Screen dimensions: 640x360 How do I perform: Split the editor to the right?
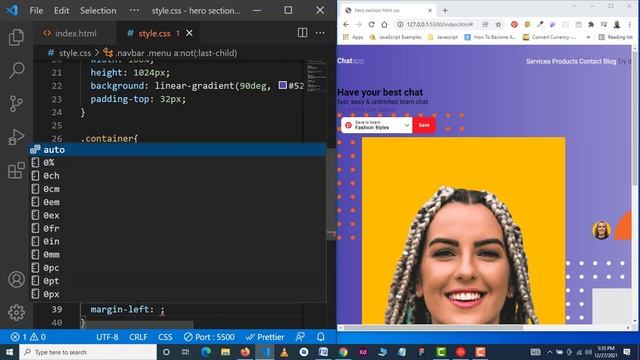(302, 33)
